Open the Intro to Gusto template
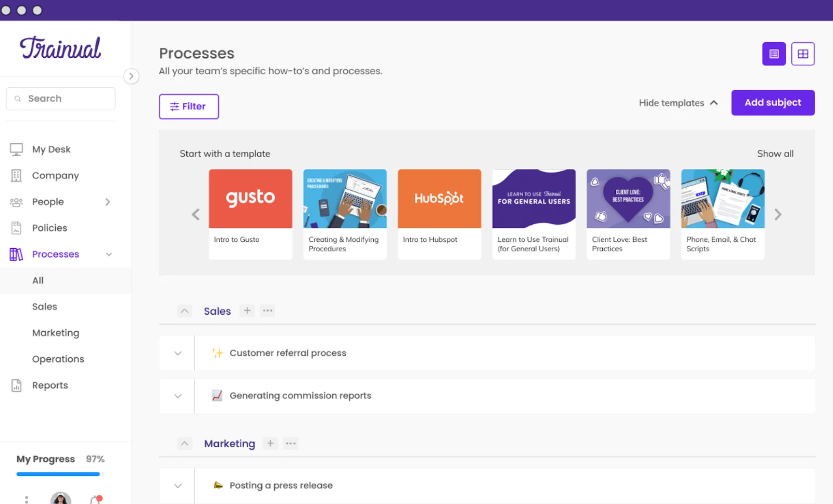 250,213
